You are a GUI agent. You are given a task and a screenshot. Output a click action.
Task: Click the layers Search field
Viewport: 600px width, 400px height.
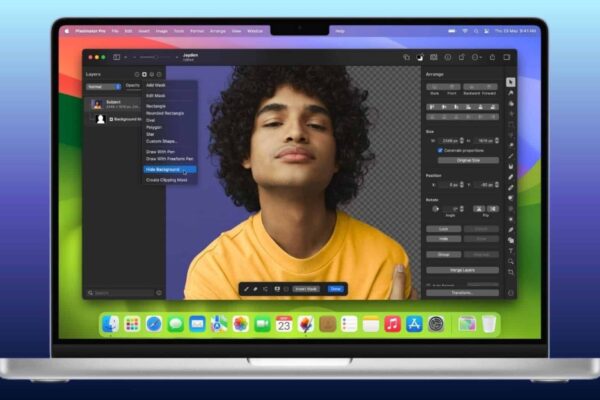124,293
